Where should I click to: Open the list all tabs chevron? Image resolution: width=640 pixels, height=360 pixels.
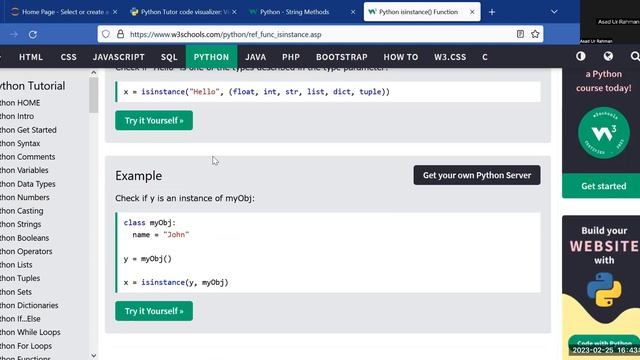click(554, 12)
